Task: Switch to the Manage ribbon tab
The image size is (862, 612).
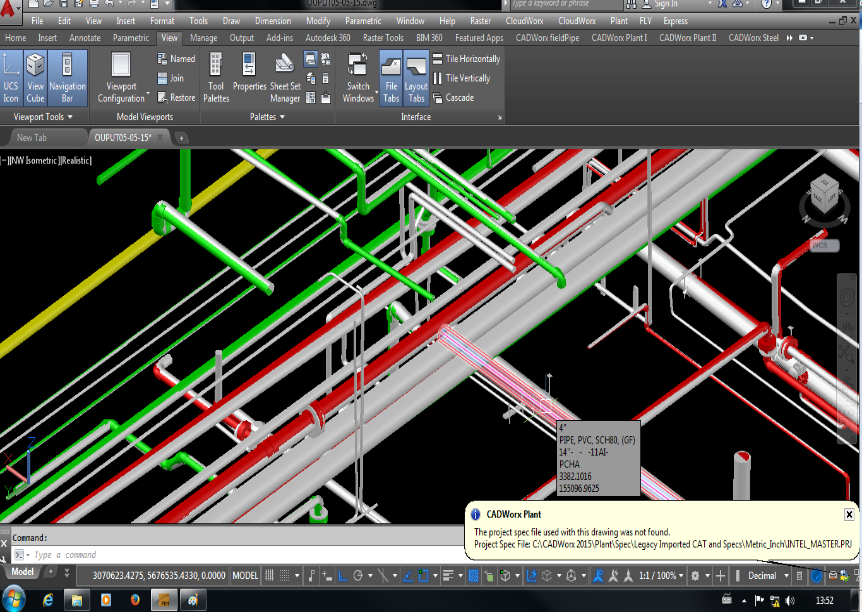Action: click(203, 38)
